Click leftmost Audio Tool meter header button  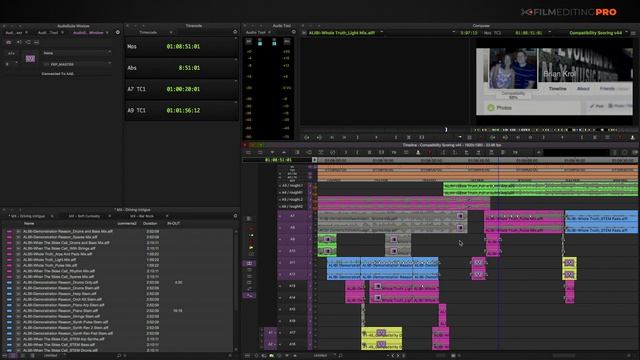point(249,41)
